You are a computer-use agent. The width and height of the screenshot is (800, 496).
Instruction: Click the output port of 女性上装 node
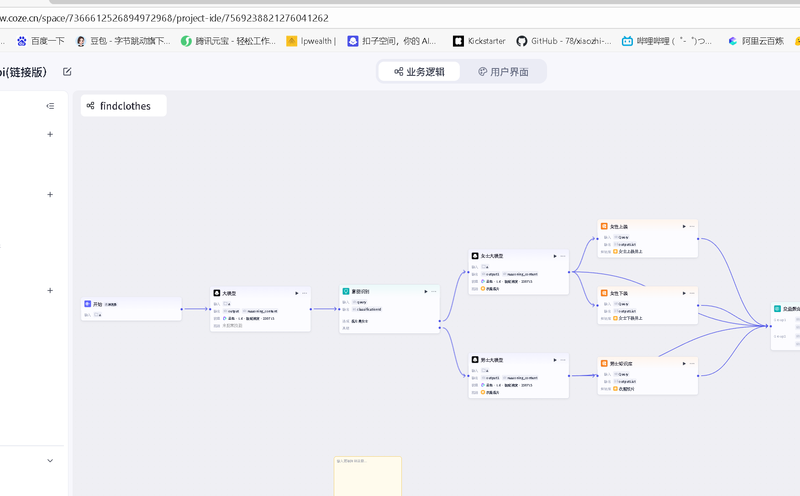[698, 238]
